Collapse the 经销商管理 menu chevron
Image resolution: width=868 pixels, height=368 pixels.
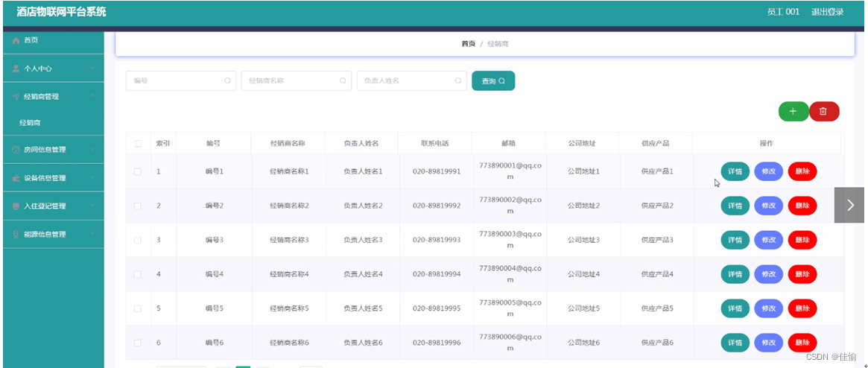92,96
